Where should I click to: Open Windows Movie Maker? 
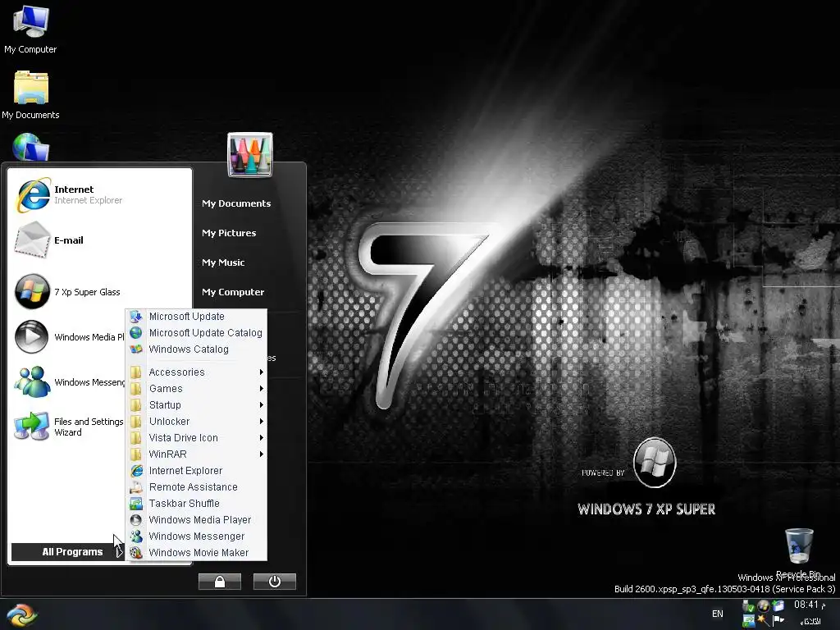[x=196, y=552]
